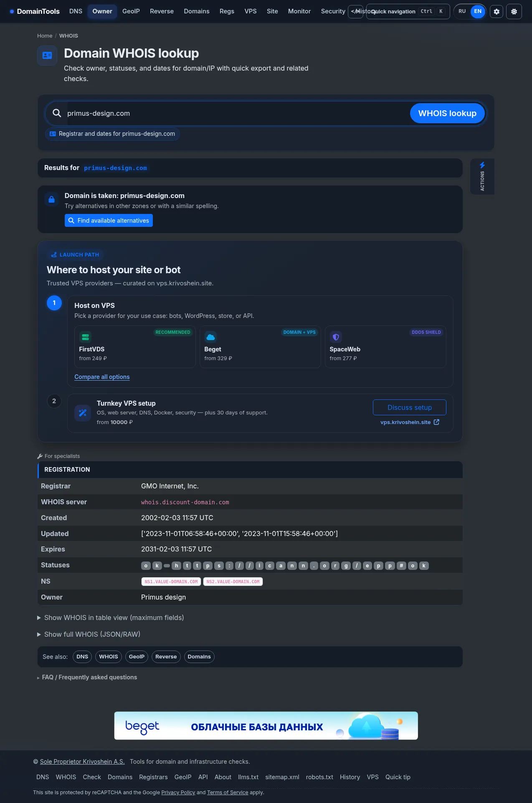532x803 pixels.
Task: Click the SpaceWeb shield icon card
Action: coord(385,347)
